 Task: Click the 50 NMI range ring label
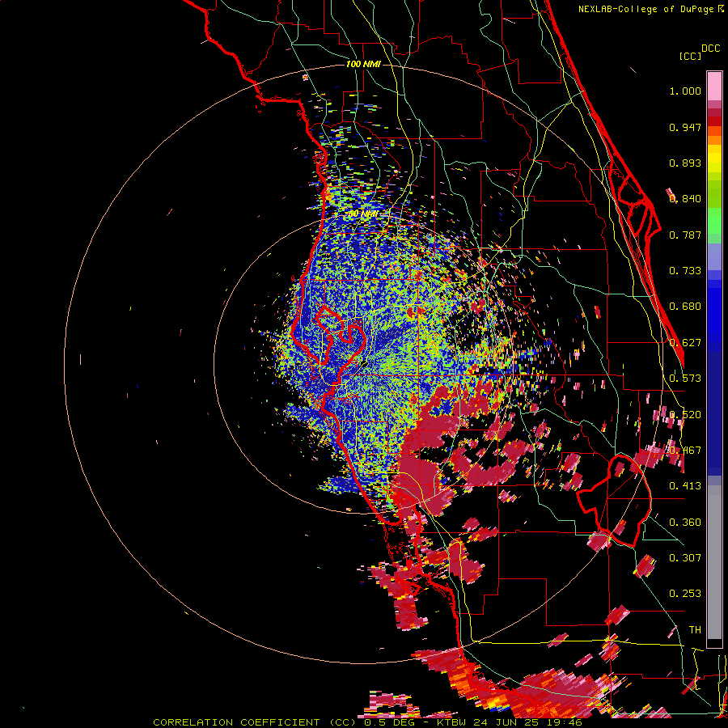tap(363, 214)
